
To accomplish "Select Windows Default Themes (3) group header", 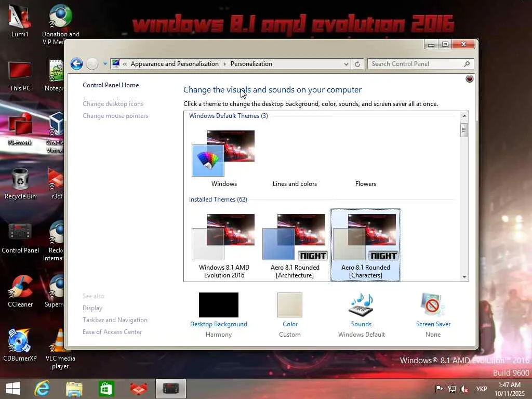I will coord(229,116).
